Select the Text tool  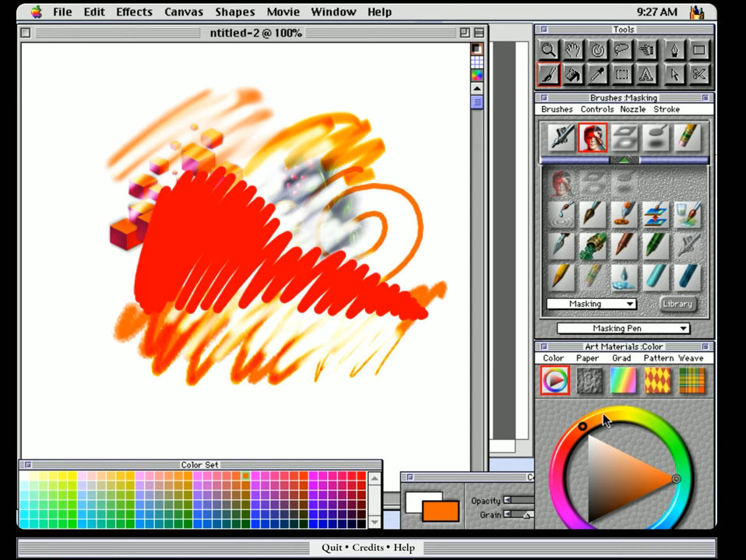pyautogui.click(x=647, y=74)
